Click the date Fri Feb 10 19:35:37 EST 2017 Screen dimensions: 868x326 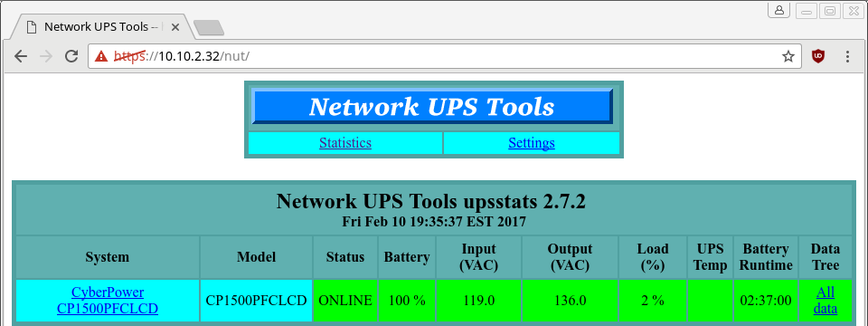coord(433,222)
